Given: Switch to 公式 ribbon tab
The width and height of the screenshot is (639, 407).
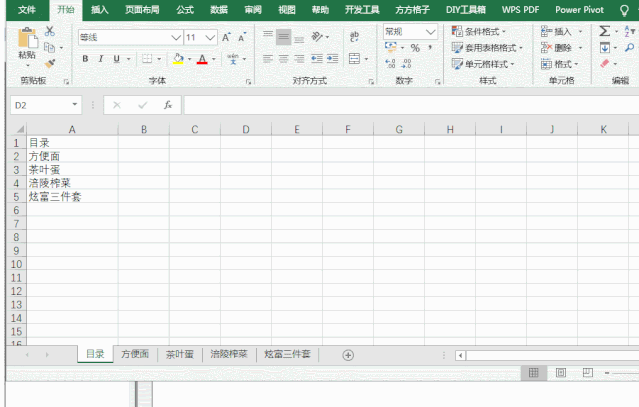Looking at the screenshot, I should pos(185,10).
